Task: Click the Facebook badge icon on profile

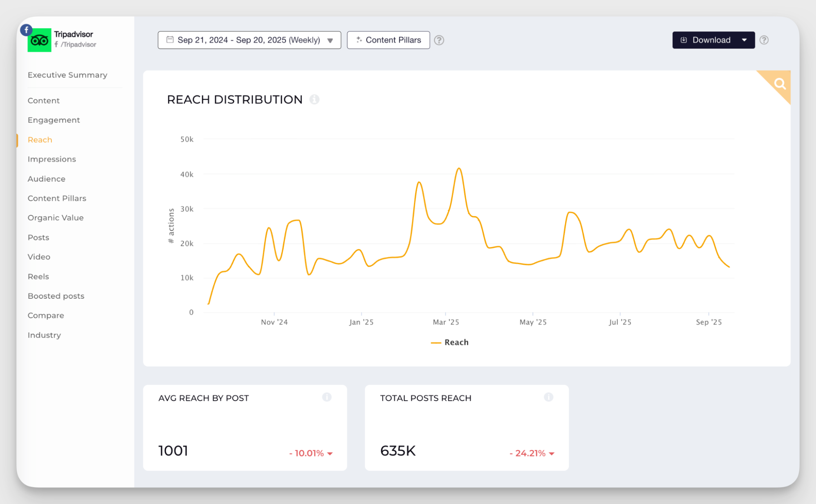Action: pos(26,30)
